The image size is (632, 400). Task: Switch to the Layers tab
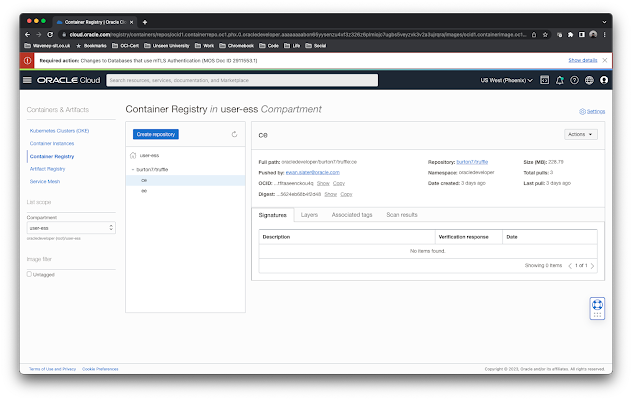click(309, 215)
